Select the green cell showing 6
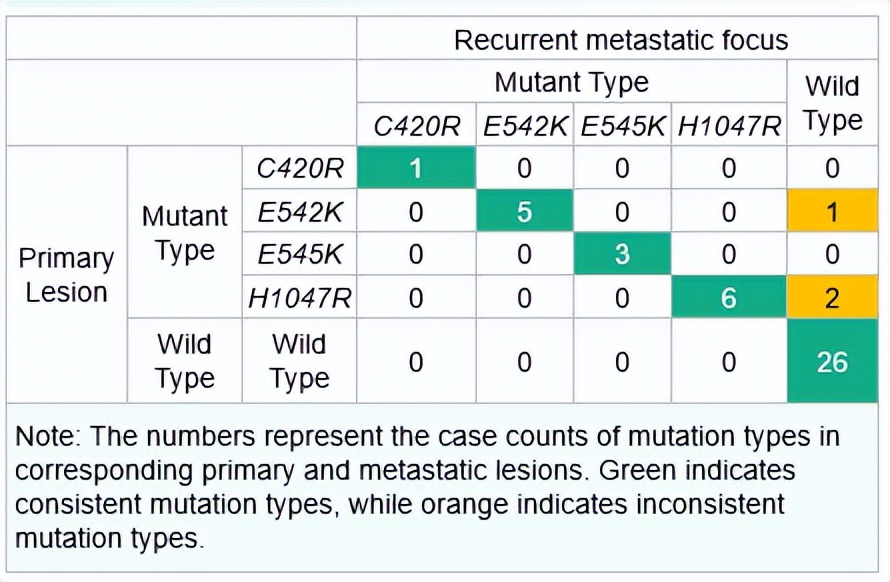The width and height of the screenshot is (890, 582). point(728,297)
